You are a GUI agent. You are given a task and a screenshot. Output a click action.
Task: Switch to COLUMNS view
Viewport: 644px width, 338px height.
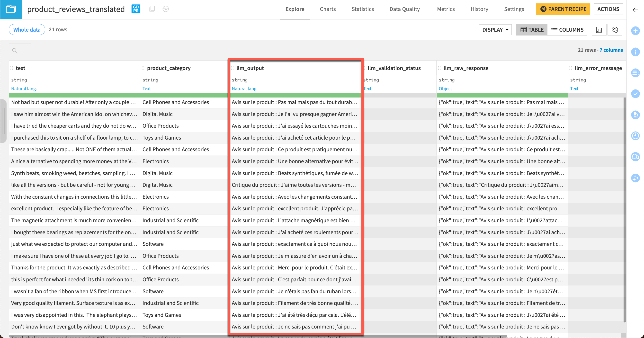point(567,30)
